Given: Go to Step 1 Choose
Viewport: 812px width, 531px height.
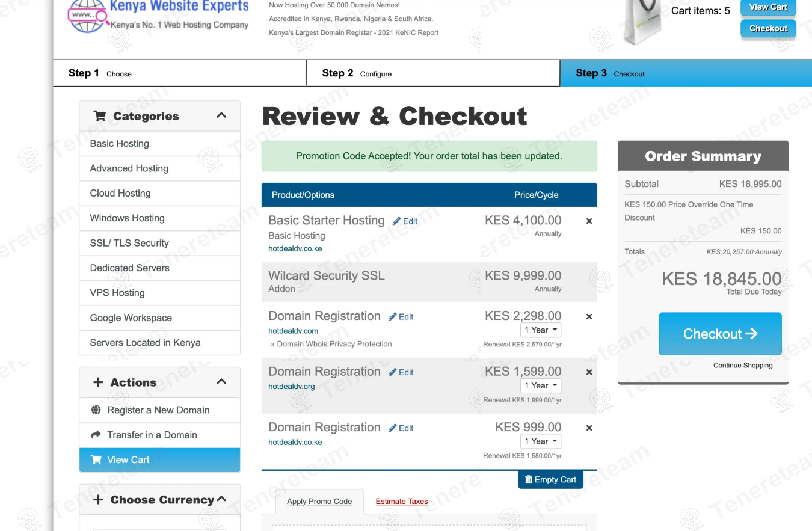Looking at the screenshot, I should pos(179,73).
